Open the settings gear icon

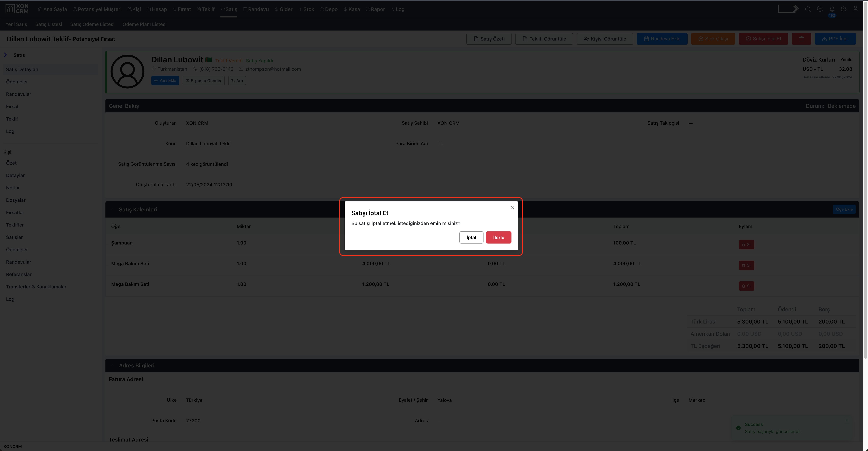843,9
